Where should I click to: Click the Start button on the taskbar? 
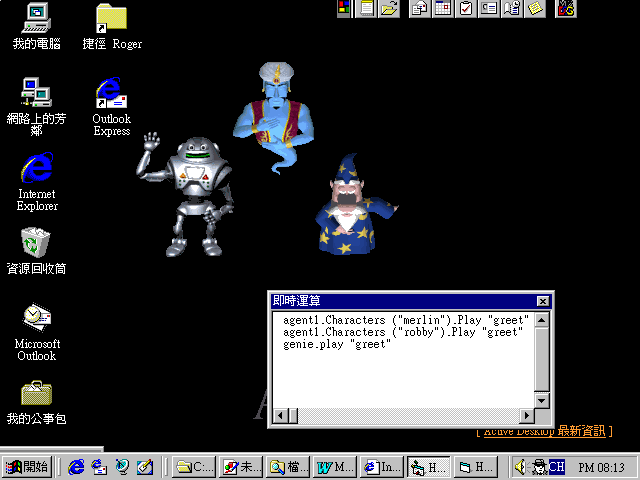[27, 466]
